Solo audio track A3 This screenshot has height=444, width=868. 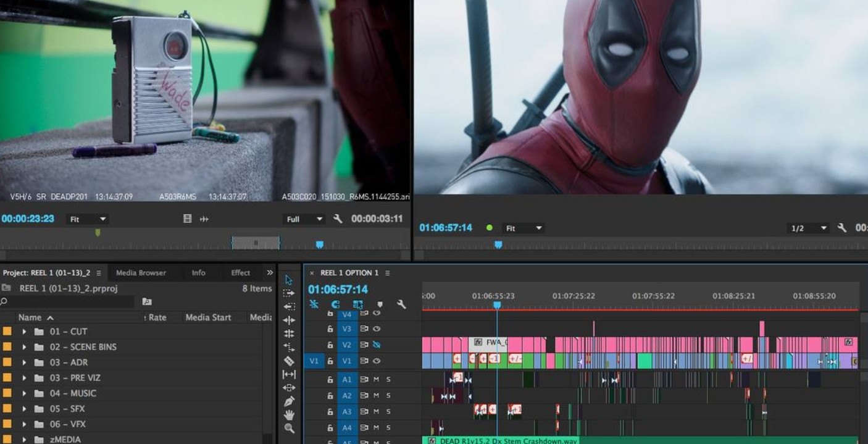click(x=388, y=411)
